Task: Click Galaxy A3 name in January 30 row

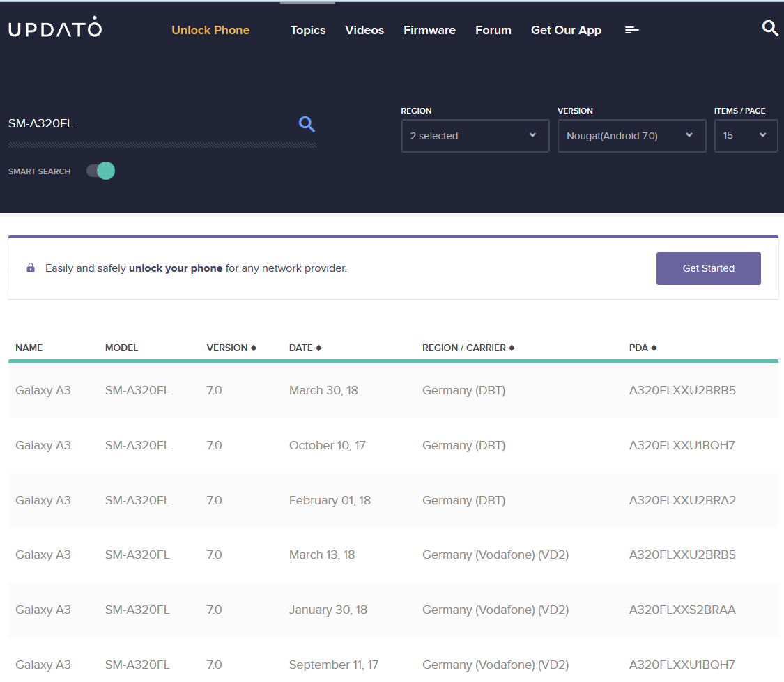Action: click(43, 610)
